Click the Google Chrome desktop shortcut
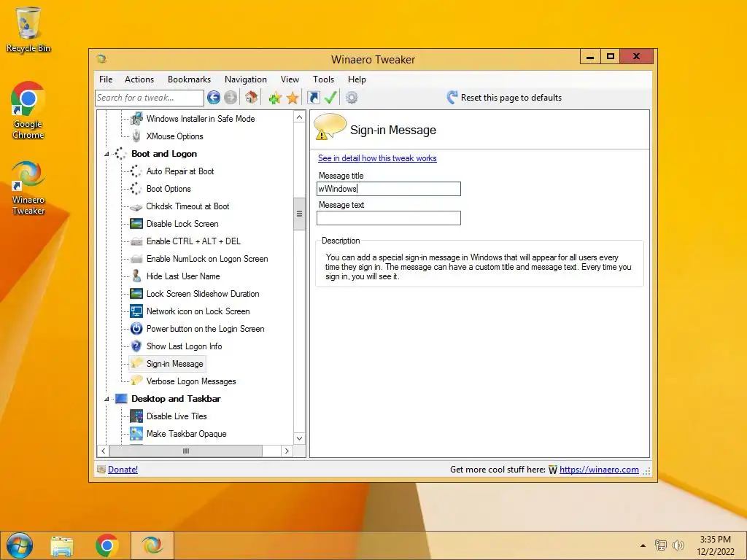Image resolution: width=747 pixels, height=560 pixels. coord(28,111)
